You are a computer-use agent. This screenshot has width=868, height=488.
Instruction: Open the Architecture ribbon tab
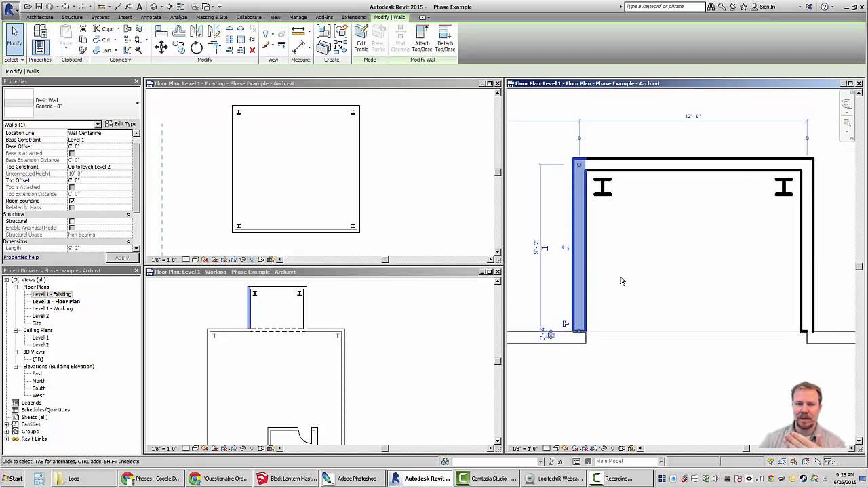point(39,17)
